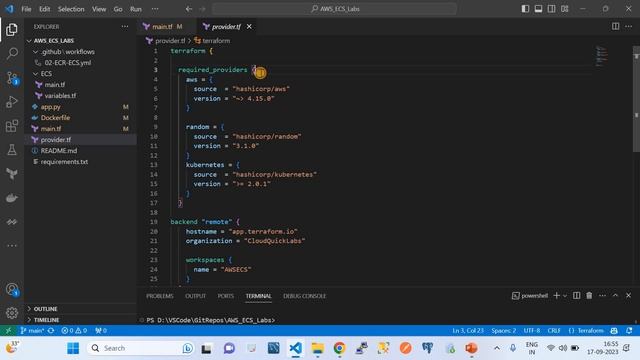Viewport: 640px width, 360px height.
Task: Click the main branch status bar item
Action: pos(32,331)
